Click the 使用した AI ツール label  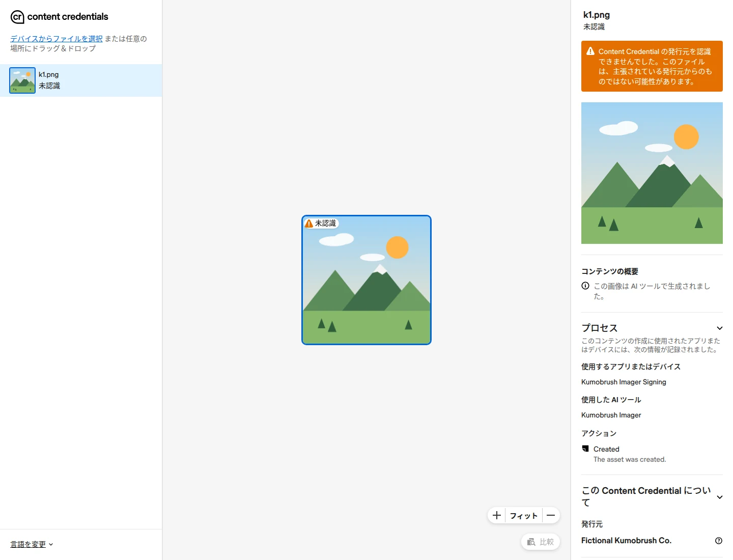point(611,400)
